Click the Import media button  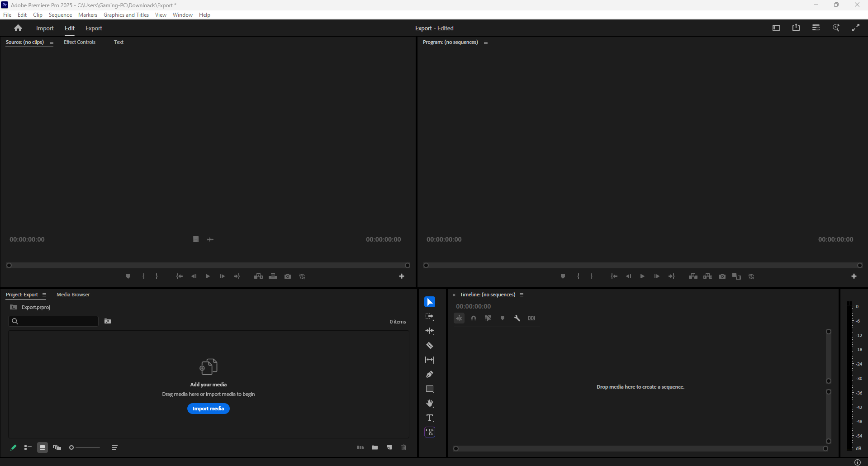tap(208, 409)
